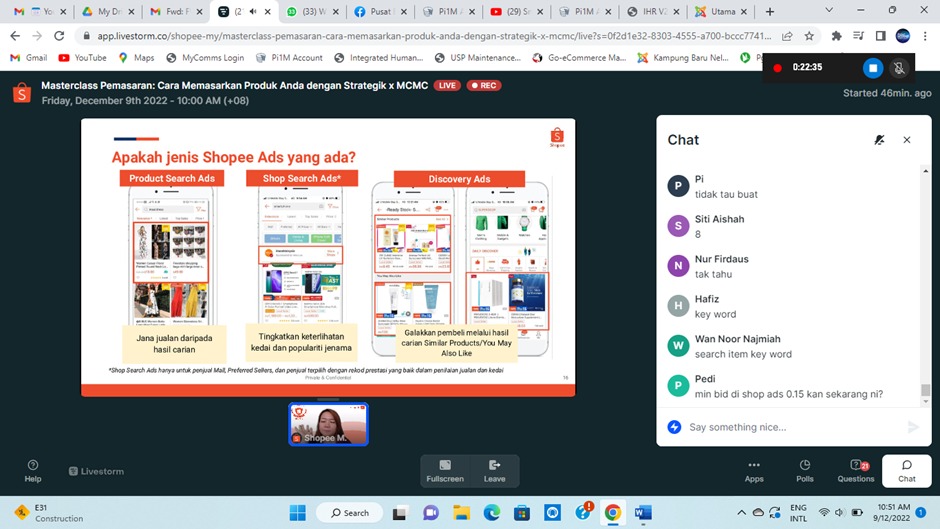Screen dimensions: 940x529
Task: Open the Polls panel
Action: (x=805, y=470)
